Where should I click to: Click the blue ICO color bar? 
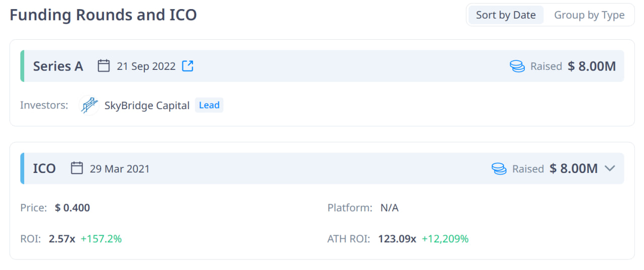pos(22,168)
